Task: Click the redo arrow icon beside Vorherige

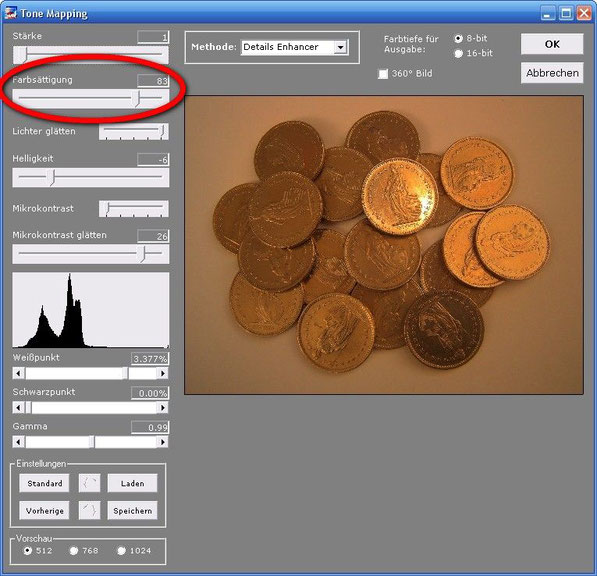Action: [x=89, y=510]
